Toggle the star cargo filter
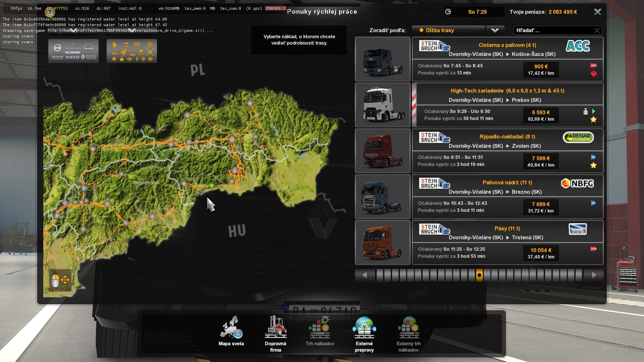Viewport: 644px width, 362px height. coord(114,59)
